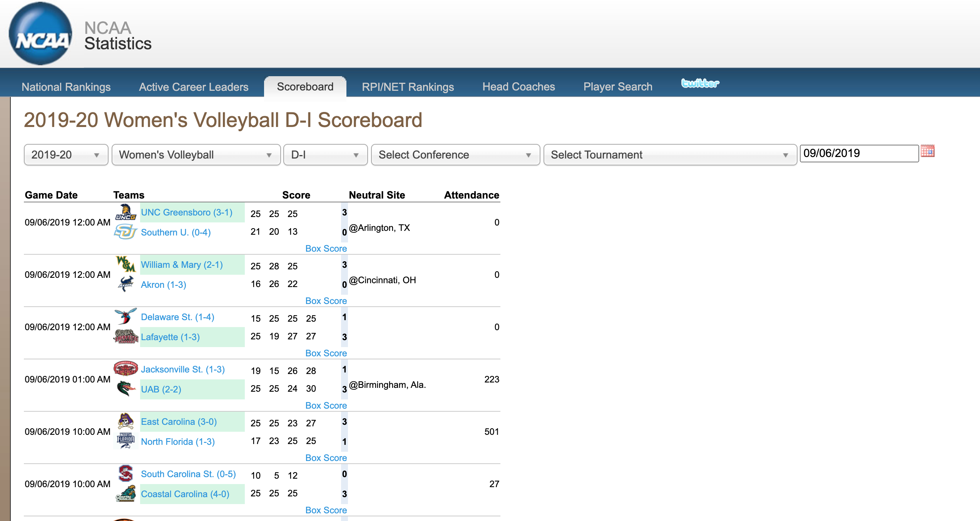Image resolution: width=980 pixels, height=521 pixels.
Task: Click the UNC Greensboro team logo
Action: coord(125,212)
